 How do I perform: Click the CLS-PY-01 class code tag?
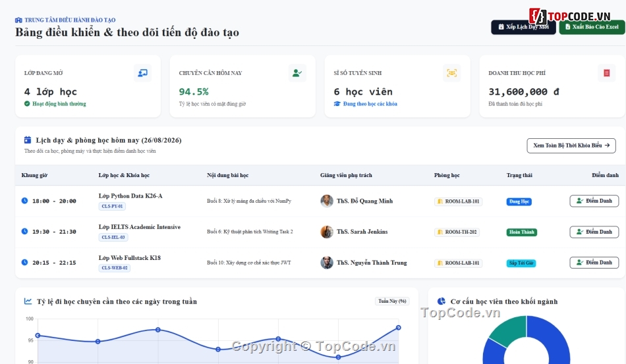click(x=112, y=206)
